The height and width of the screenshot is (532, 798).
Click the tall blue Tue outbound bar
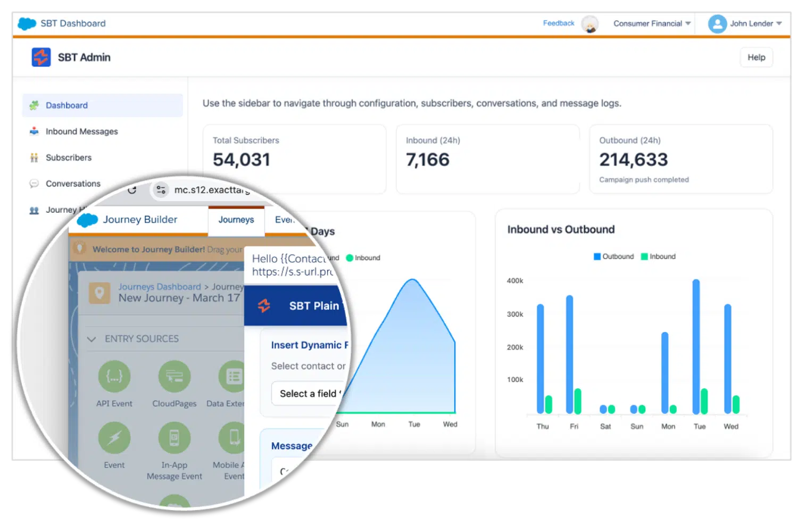click(696, 346)
